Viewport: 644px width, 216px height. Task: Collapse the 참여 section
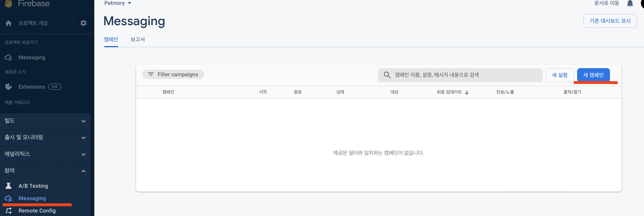click(x=83, y=171)
